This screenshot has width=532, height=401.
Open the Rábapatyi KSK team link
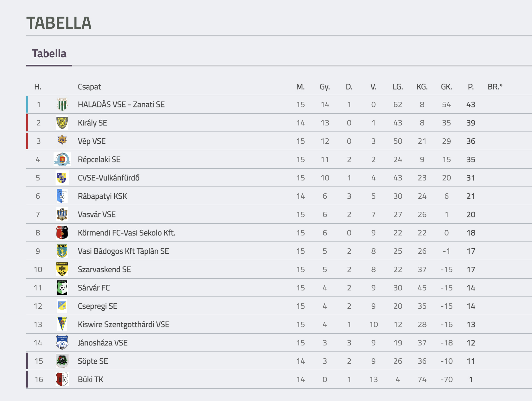point(102,196)
